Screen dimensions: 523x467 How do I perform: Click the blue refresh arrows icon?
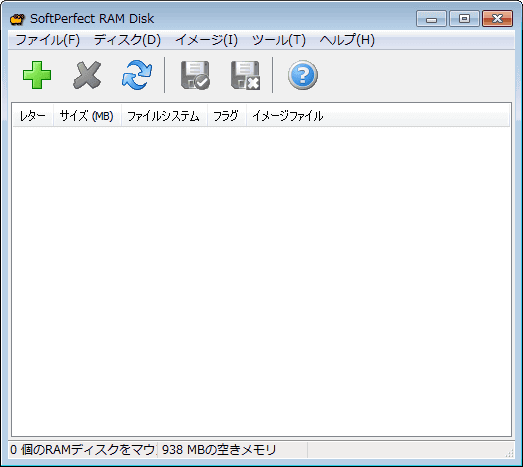(137, 75)
